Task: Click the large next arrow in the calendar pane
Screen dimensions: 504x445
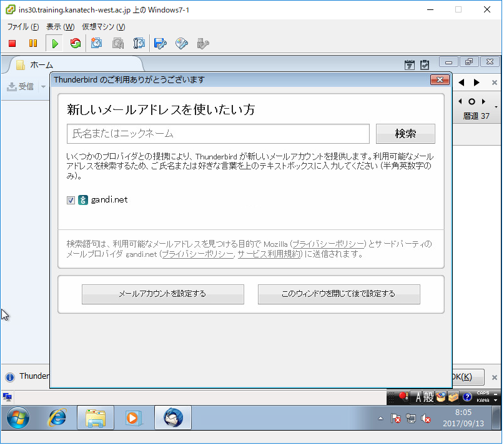Action: pyautogui.click(x=477, y=82)
